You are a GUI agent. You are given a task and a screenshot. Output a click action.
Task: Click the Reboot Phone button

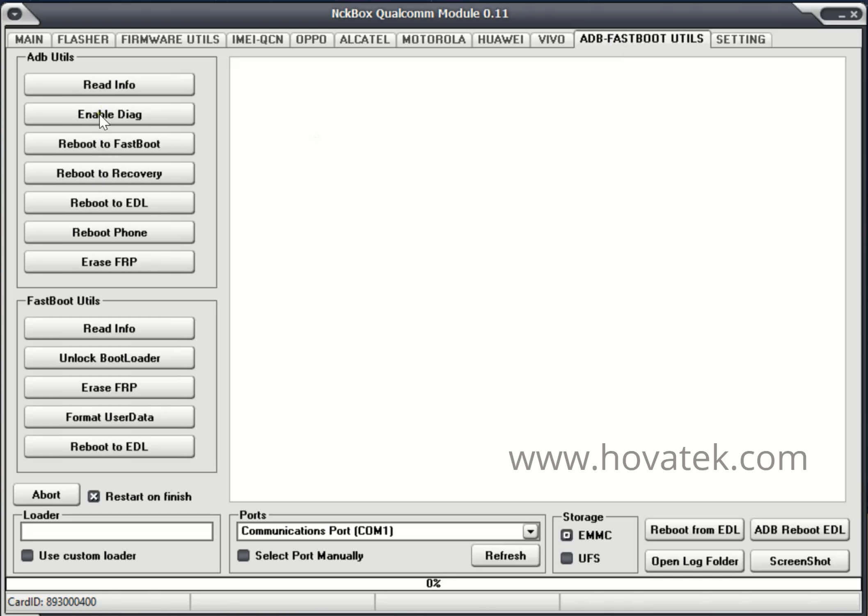(x=109, y=232)
